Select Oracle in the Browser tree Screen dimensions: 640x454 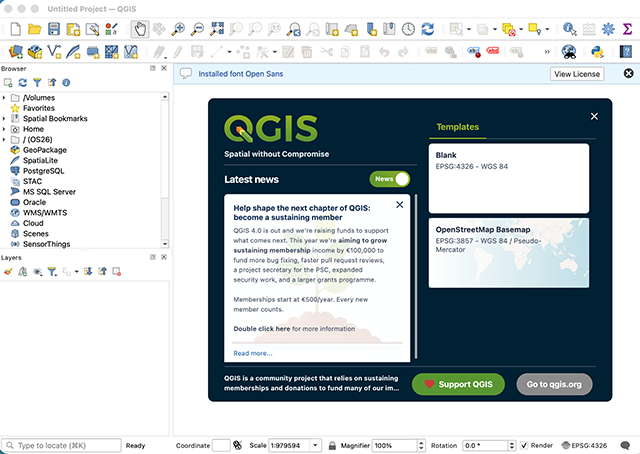pyautogui.click(x=34, y=202)
